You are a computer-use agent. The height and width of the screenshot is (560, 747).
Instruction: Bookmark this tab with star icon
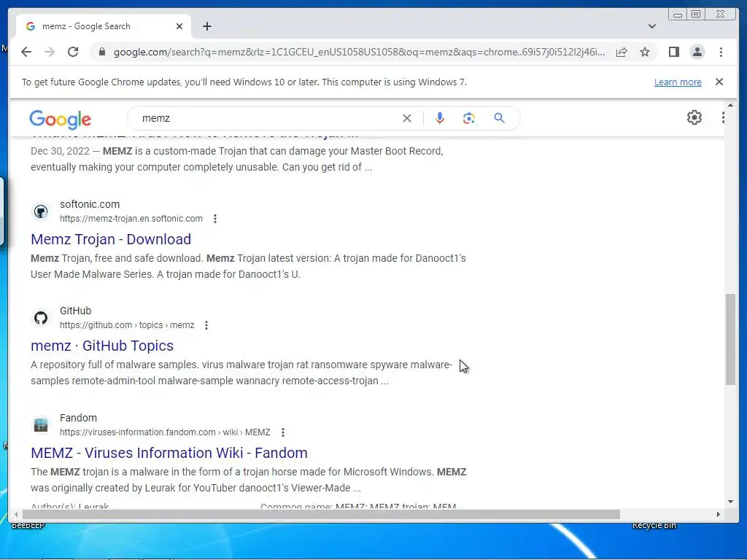click(x=645, y=52)
